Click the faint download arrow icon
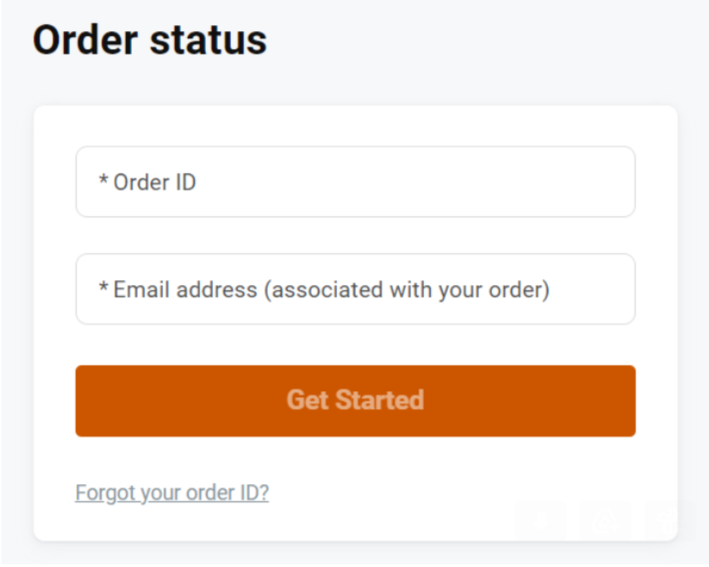The image size is (709, 567). pos(540,520)
